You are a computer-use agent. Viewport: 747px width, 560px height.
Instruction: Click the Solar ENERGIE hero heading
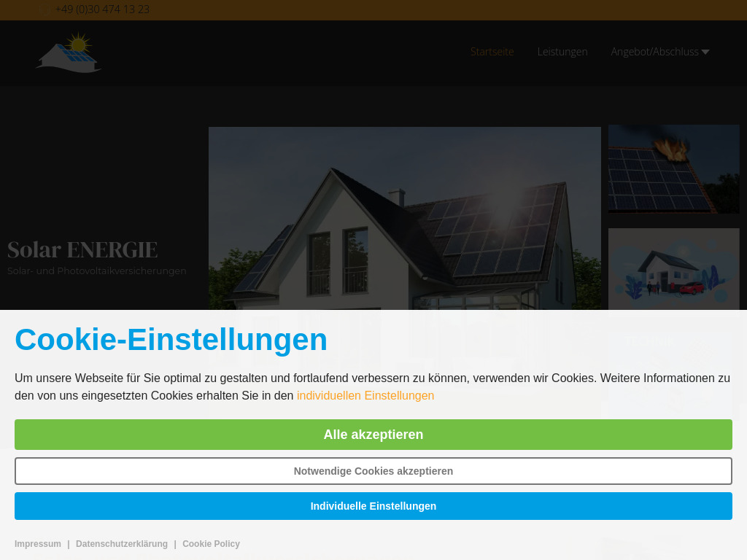click(x=82, y=249)
